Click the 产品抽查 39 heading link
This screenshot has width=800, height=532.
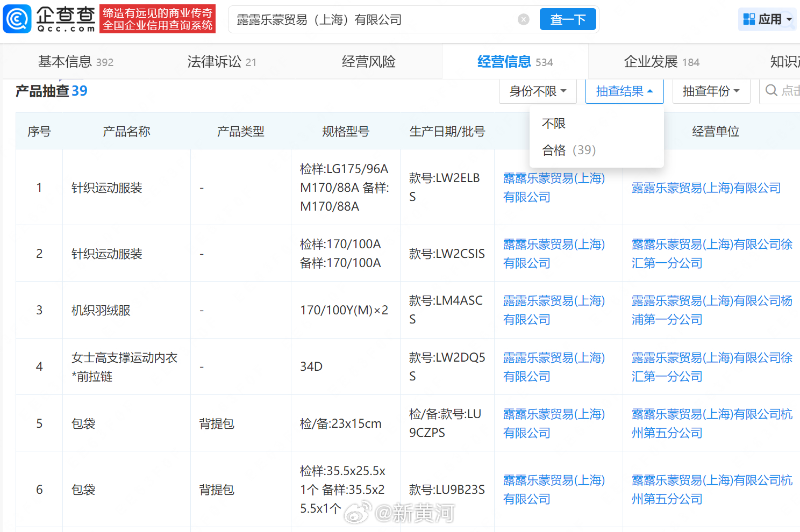(51, 90)
